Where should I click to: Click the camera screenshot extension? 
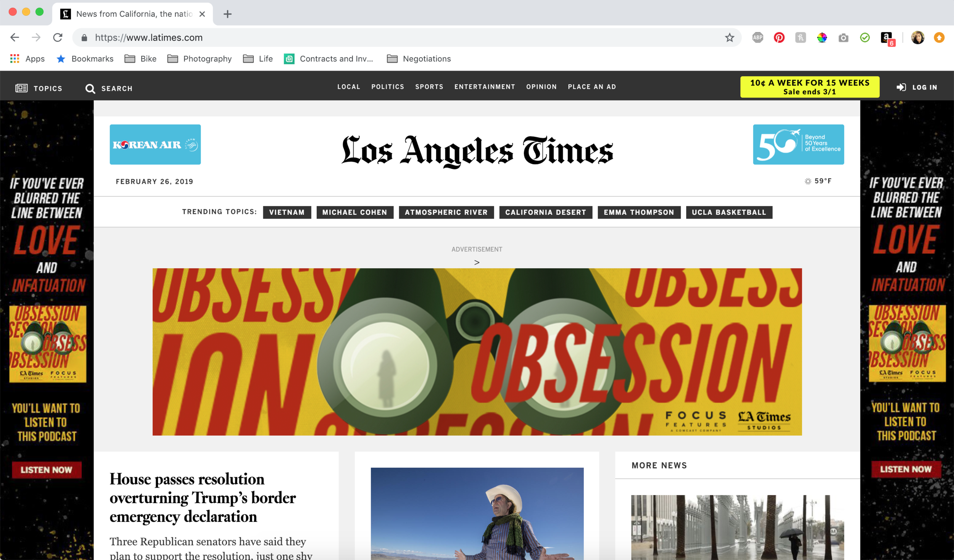[843, 37]
